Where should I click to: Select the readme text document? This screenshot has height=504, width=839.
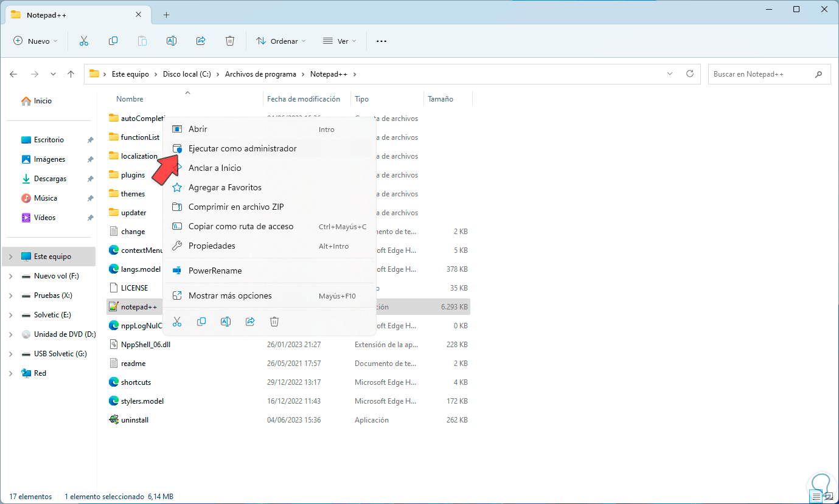(133, 364)
